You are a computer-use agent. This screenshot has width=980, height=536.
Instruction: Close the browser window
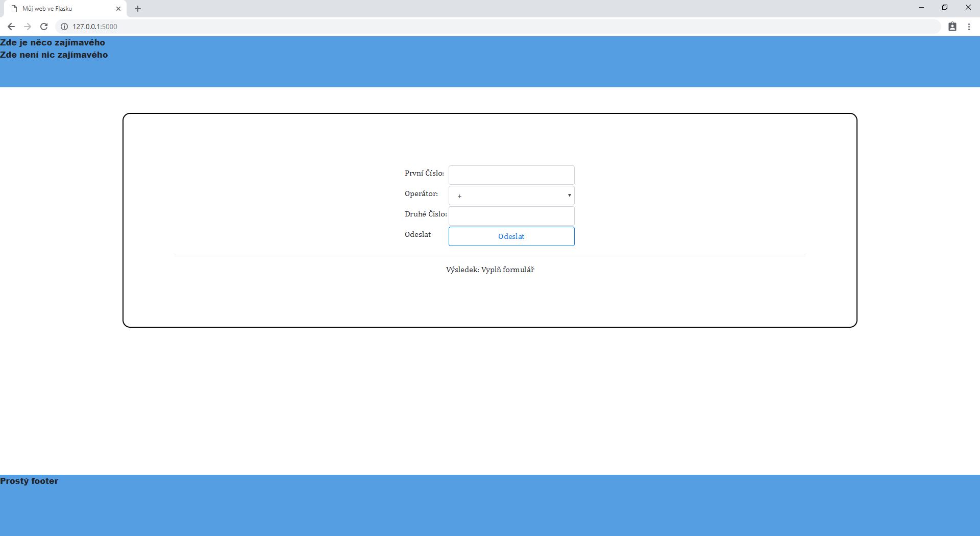pyautogui.click(x=968, y=8)
